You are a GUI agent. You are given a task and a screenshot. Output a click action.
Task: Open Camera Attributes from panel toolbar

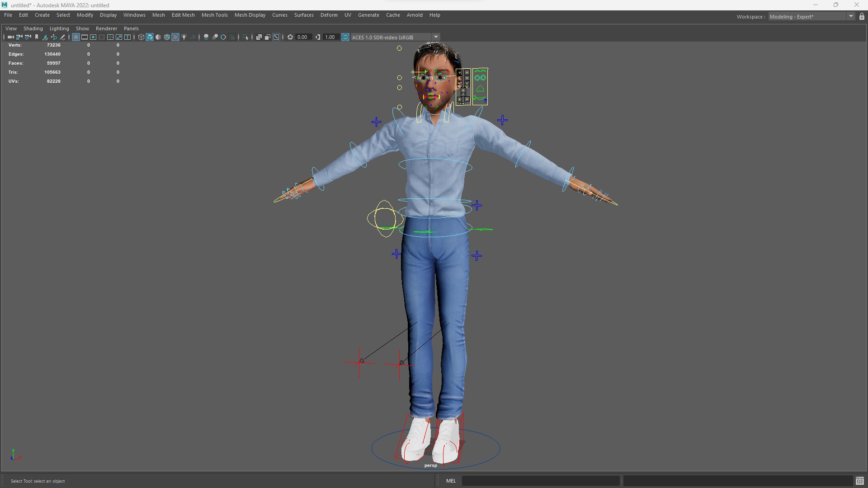28,37
